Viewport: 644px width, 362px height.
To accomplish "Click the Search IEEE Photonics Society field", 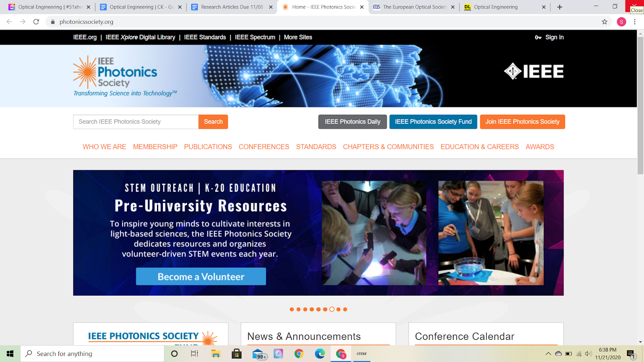I will pos(136,122).
